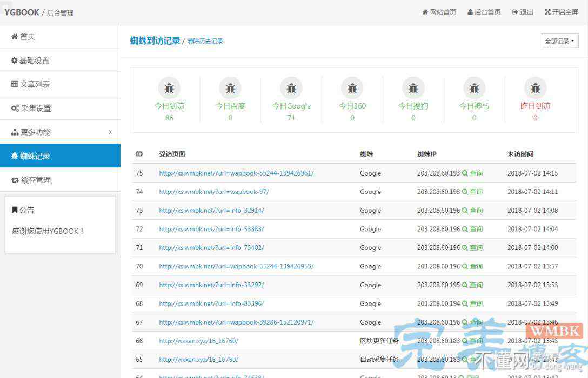
Task: Query spider IP for record 70
Action: [x=472, y=266]
